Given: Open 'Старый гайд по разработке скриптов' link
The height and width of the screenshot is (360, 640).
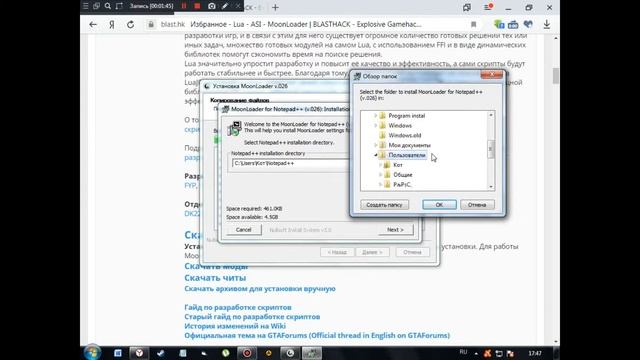Looking at the screenshot, I should 252,317.
